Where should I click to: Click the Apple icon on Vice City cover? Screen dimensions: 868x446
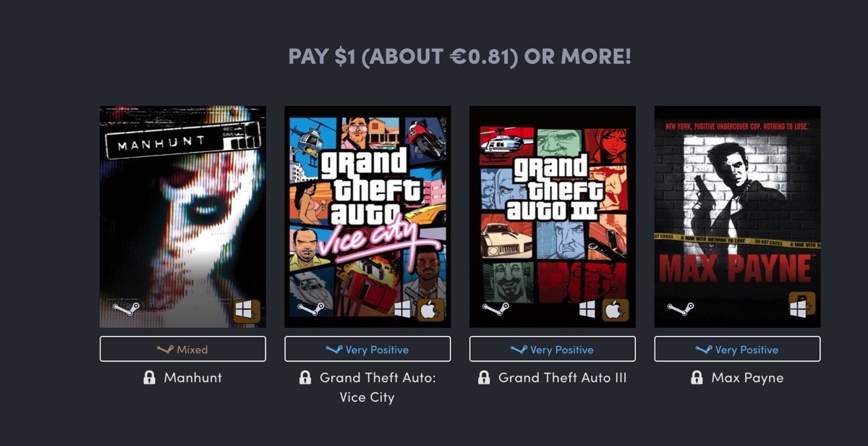coord(430,311)
